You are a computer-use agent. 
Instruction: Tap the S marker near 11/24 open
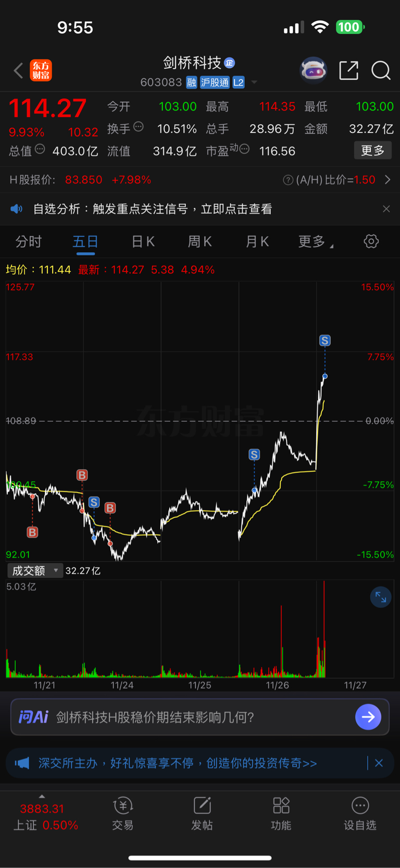pyautogui.click(x=94, y=502)
